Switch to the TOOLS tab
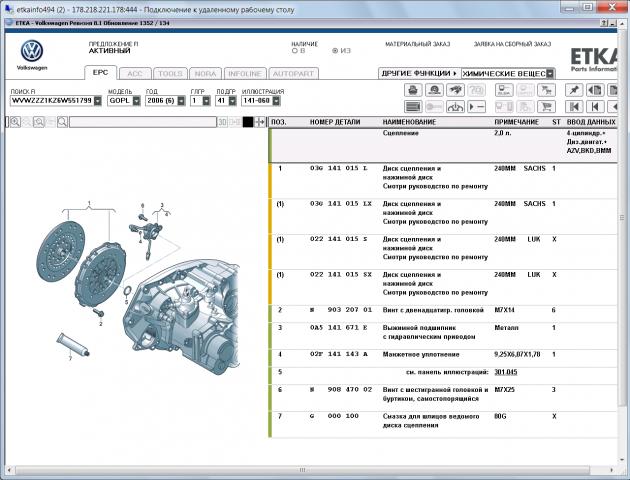Image resolution: width=630 pixels, height=480 pixels. tap(170, 74)
